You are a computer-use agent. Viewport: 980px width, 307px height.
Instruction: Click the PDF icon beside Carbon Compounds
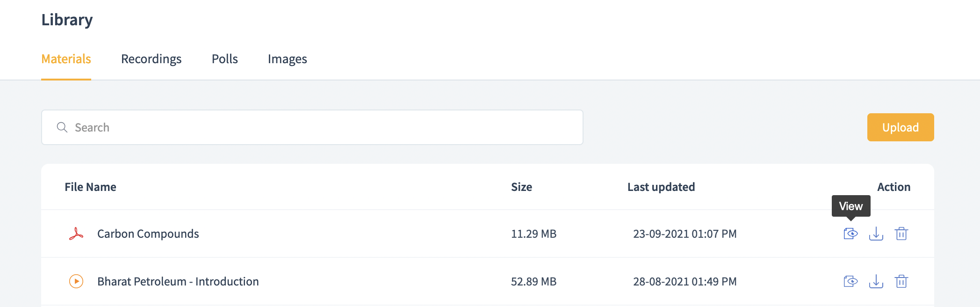(76, 234)
